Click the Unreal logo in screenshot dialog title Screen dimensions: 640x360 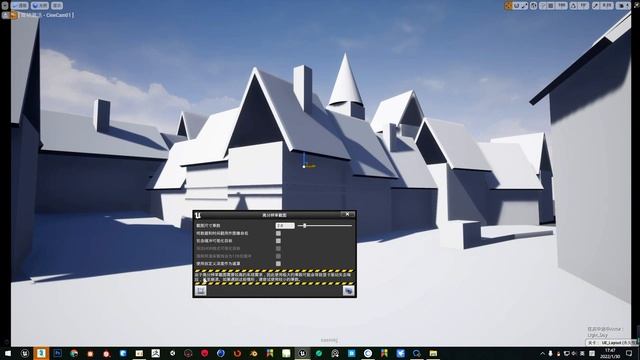pyautogui.click(x=198, y=215)
